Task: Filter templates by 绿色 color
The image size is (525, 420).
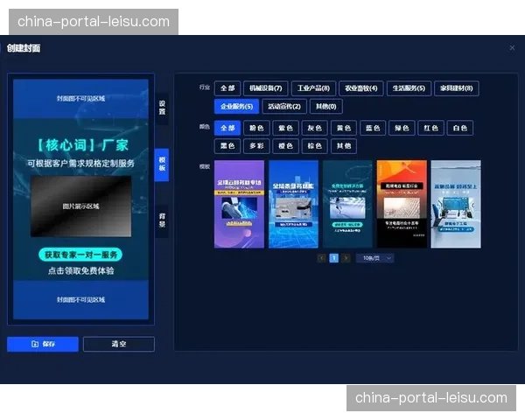Action: click(x=402, y=128)
